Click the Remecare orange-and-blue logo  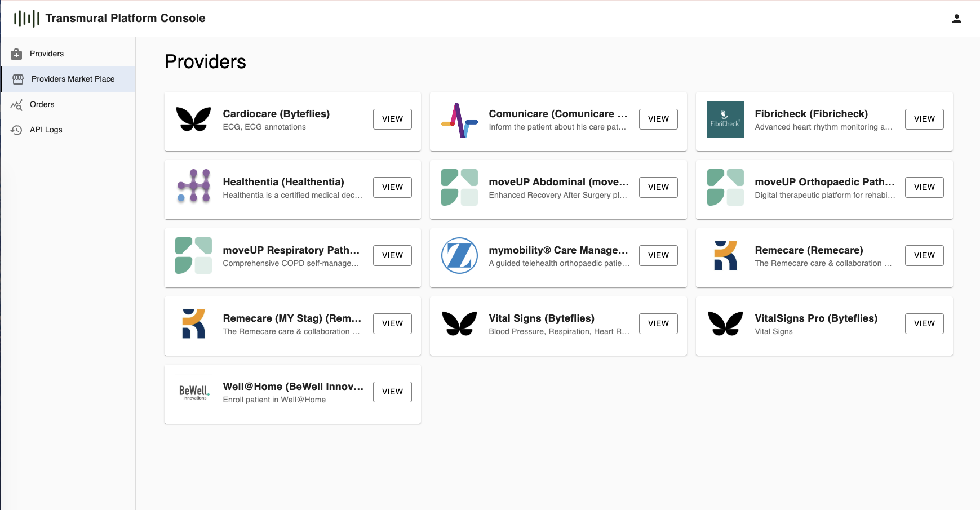click(725, 255)
